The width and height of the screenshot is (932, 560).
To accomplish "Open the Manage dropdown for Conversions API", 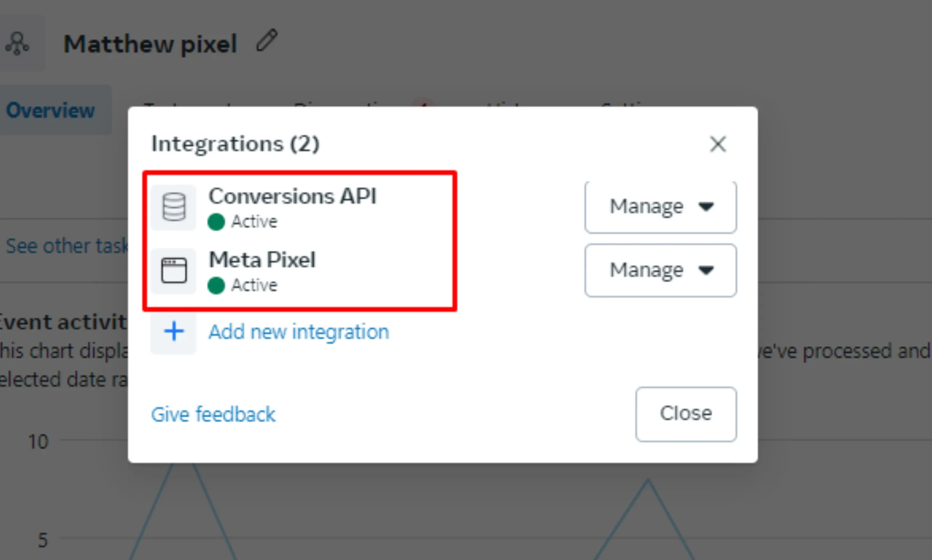I will 660,207.
